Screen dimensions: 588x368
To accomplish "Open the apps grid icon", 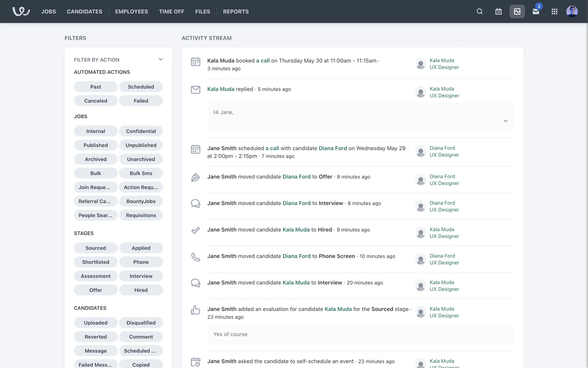I will pyautogui.click(x=554, y=11).
